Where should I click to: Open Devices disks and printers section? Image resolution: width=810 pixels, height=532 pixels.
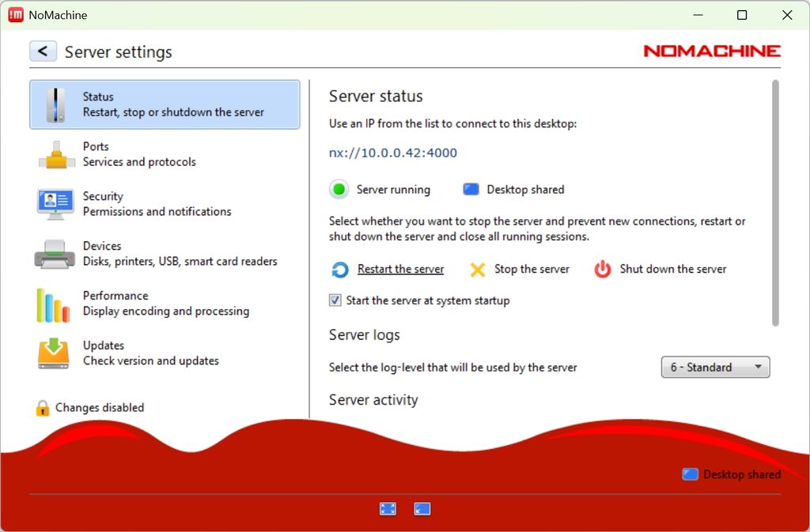pyautogui.click(x=165, y=254)
